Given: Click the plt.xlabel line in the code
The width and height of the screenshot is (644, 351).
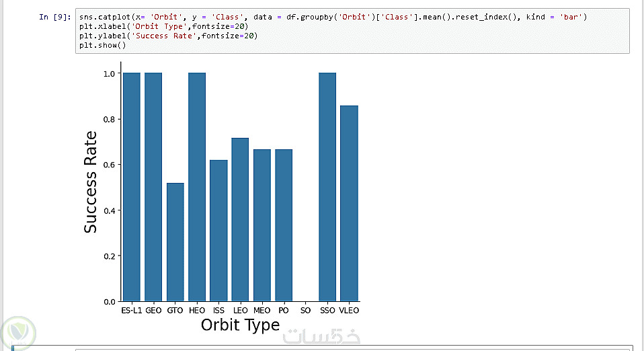Looking at the screenshot, I should (x=164, y=26).
